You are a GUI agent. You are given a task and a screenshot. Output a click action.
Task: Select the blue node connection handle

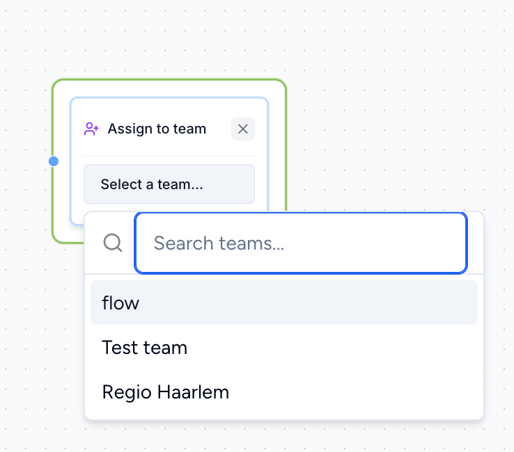point(53,161)
